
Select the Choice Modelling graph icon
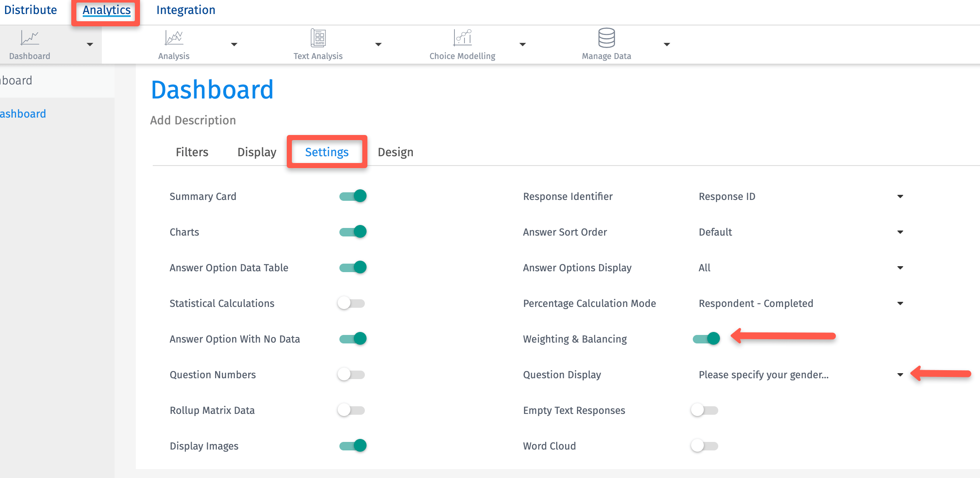coord(462,38)
